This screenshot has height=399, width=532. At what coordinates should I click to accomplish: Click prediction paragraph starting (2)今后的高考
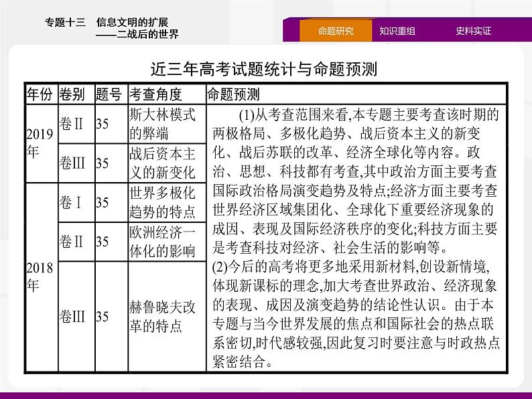click(x=355, y=314)
